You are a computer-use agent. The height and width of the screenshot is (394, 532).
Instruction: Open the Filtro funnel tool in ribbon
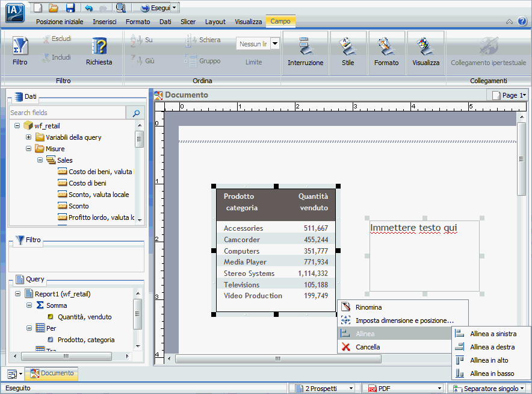click(x=20, y=51)
